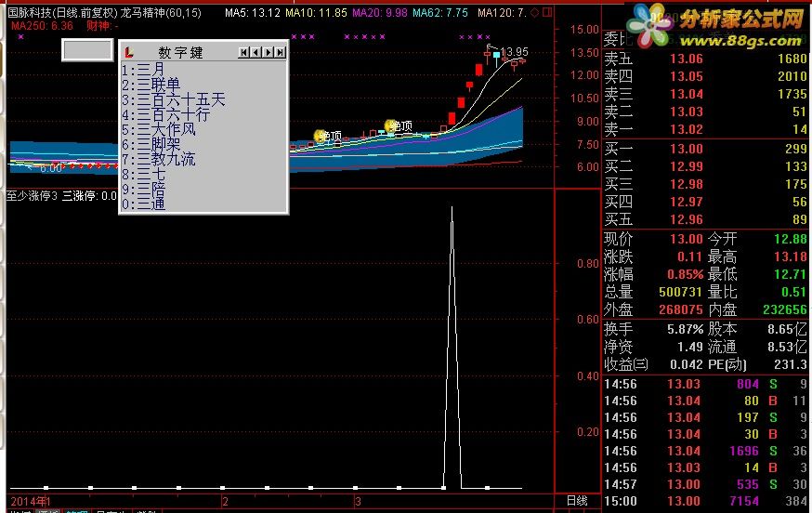The image size is (812, 513).
Task: Click the 13.95 high price annotation
Action: pos(514,52)
